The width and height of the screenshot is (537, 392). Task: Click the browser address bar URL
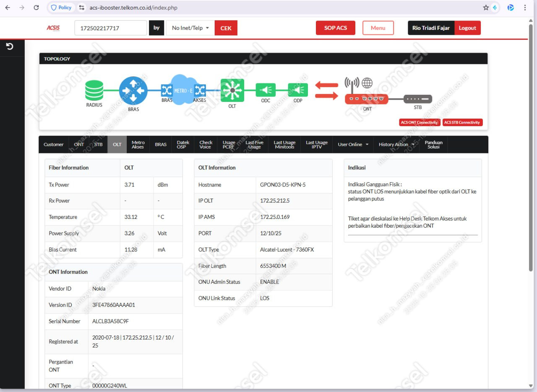click(133, 8)
